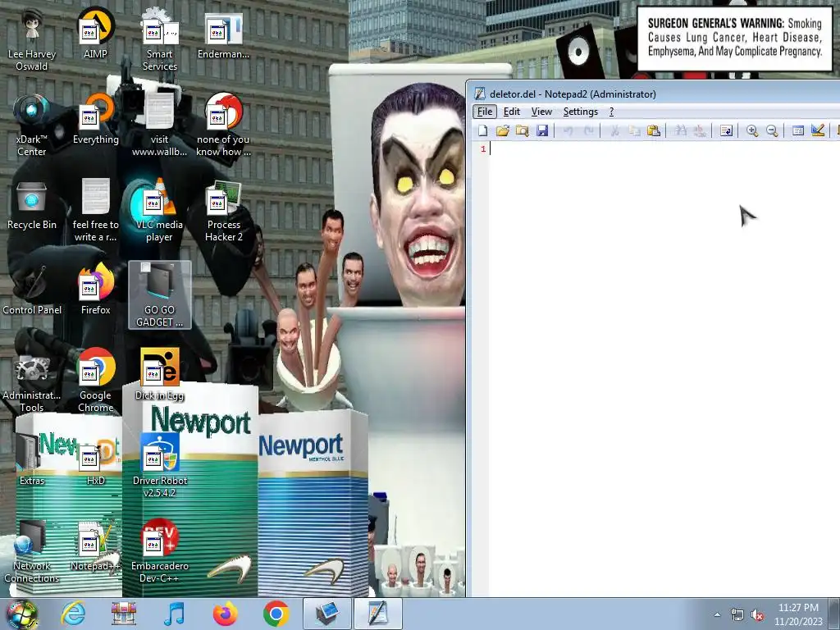Click the taskbar clock showing 11:27 PM
The height and width of the screenshot is (630, 840).
[x=798, y=614]
